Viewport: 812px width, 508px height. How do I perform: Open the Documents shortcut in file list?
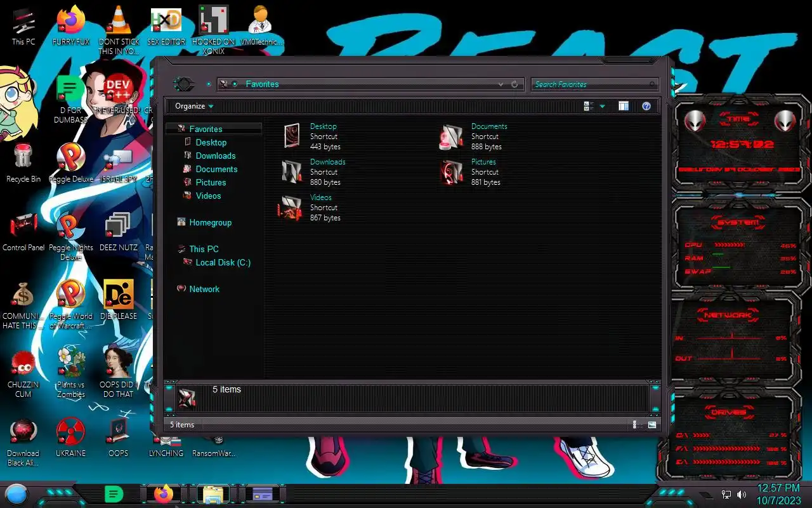(x=473, y=137)
